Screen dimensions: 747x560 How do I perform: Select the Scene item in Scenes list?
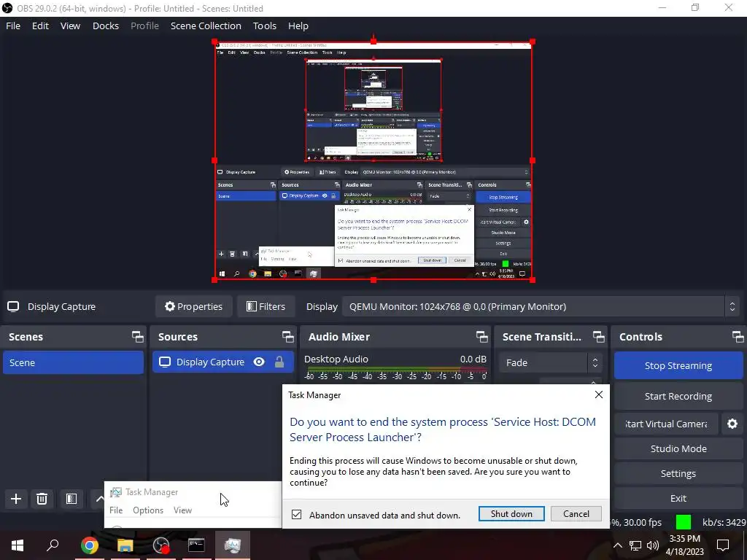coord(74,362)
